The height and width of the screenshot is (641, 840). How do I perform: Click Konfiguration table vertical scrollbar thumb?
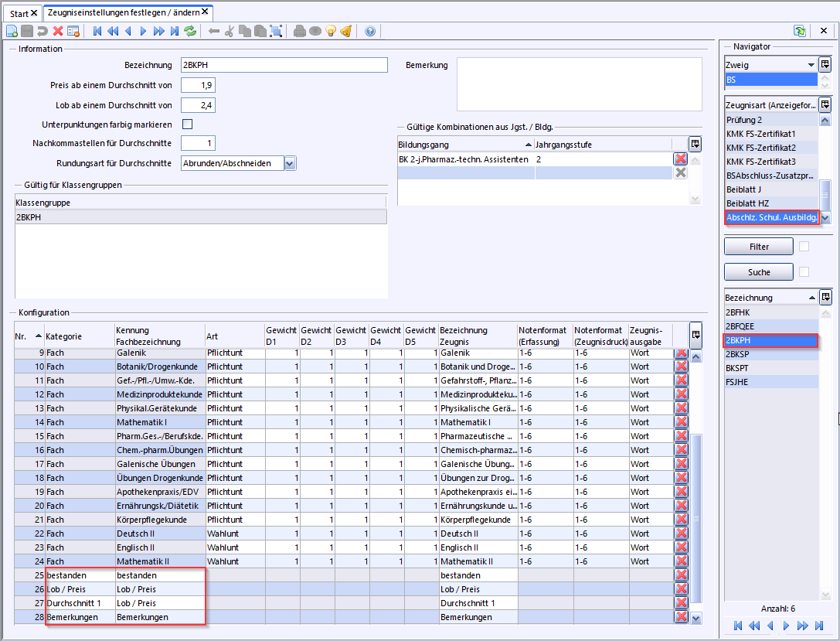point(696,518)
